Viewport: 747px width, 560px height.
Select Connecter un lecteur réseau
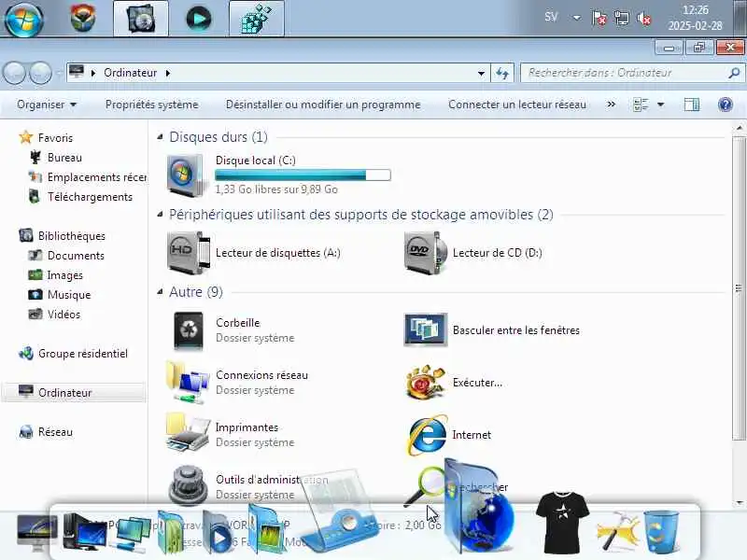click(517, 105)
